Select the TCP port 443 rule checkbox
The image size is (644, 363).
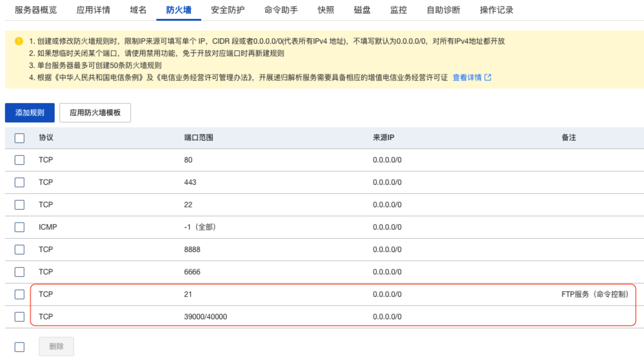(x=19, y=182)
